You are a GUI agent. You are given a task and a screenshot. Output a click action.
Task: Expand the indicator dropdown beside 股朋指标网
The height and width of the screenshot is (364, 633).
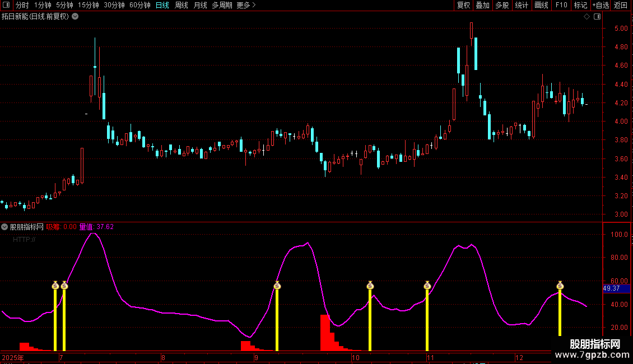pyautogui.click(x=4, y=227)
